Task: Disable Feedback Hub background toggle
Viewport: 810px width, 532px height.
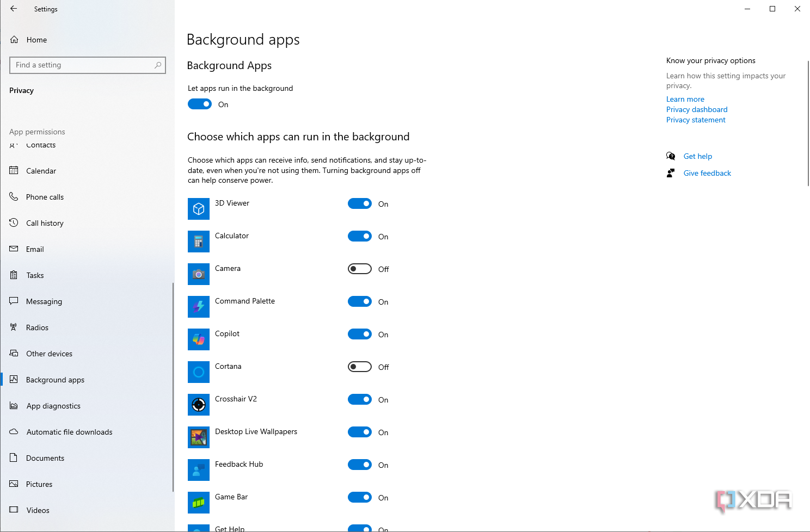Action: (360, 465)
